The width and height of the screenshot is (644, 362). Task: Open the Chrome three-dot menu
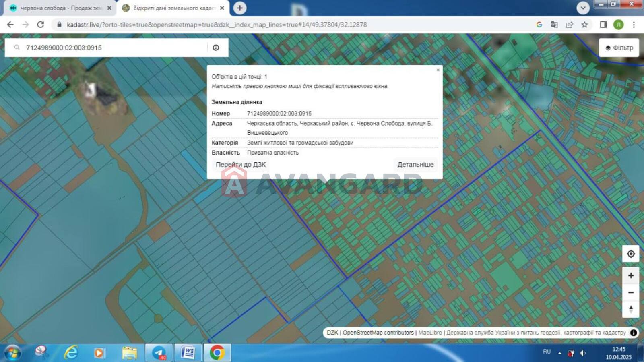pos(634,25)
